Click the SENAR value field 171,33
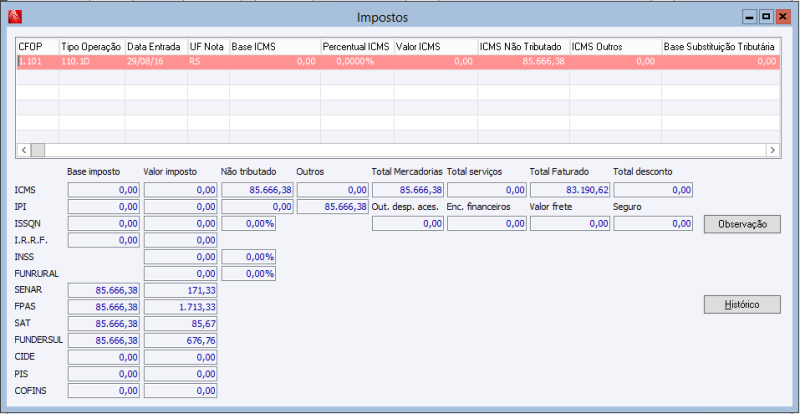This screenshot has width=800, height=414. [x=181, y=290]
